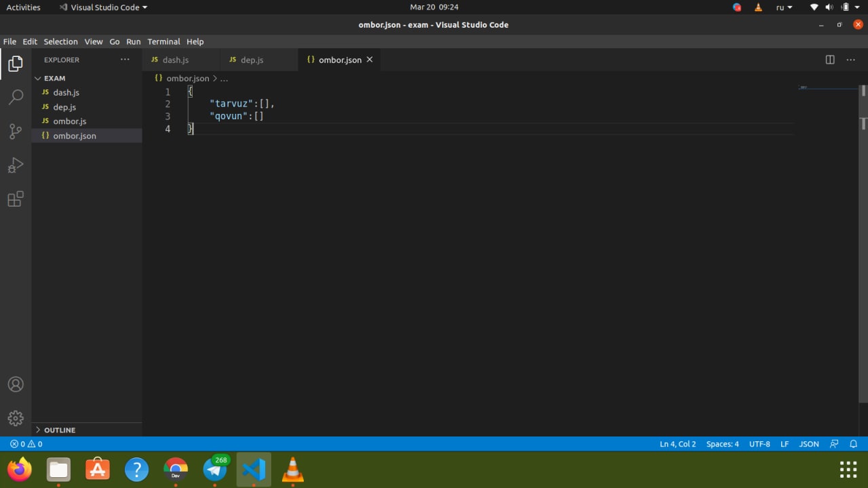Image resolution: width=868 pixels, height=488 pixels.
Task: Split the editor to the right
Action: click(830, 60)
